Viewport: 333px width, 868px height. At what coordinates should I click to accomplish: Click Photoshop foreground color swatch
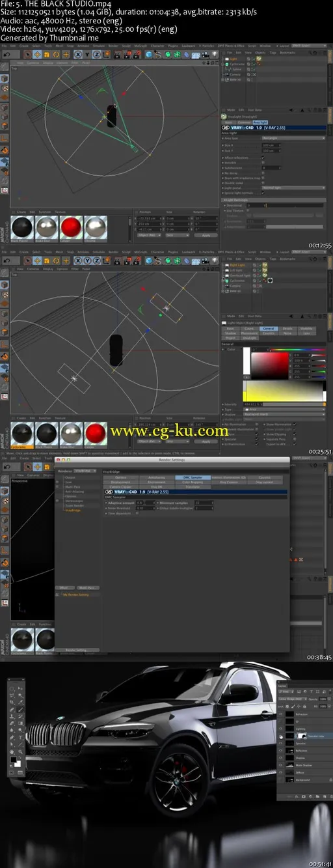click(14, 759)
